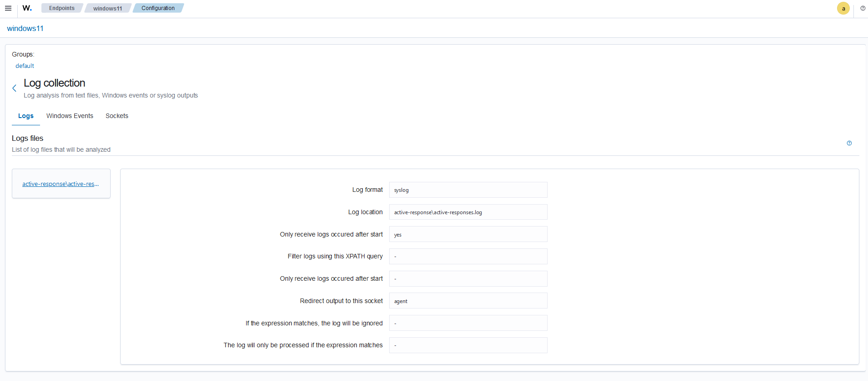Viewport: 868px width, 381px height.
Task: Select the Configuration breadcrumb
Action: pos(158,8)
